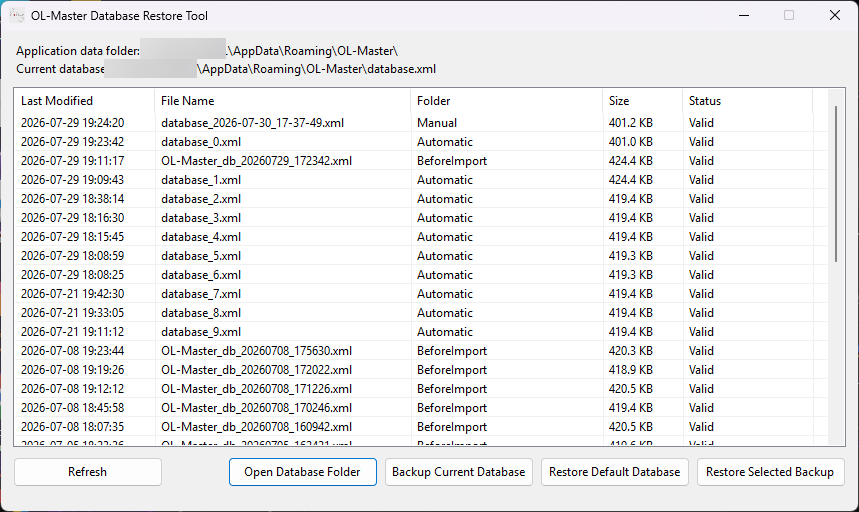Select database_7.xml file name
The height and width of the screenshot is (512, 859).
[201, 294]
